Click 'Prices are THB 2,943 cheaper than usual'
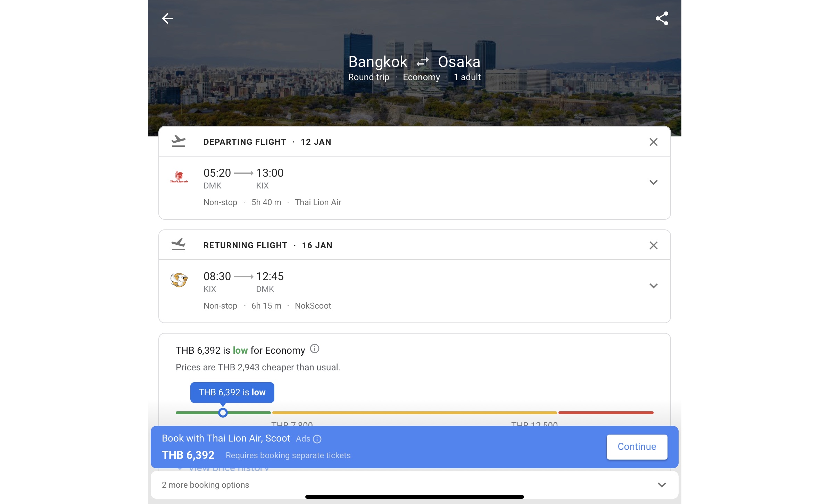The height and width of the screenshot is (504, 829). coord(258,367)
